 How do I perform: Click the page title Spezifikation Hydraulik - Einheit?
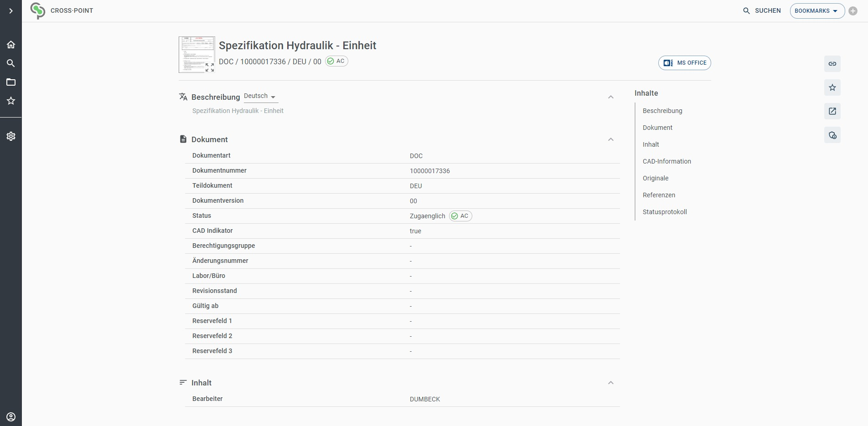(x=297, y=46)
